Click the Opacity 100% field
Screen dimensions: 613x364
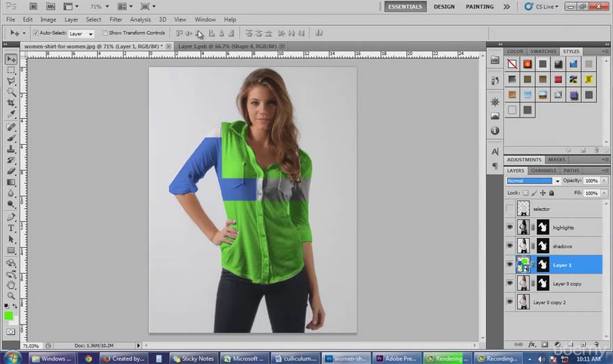click(x=591, y=180)
